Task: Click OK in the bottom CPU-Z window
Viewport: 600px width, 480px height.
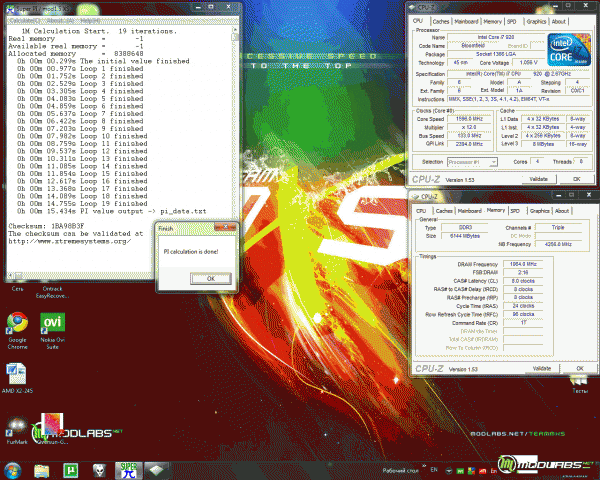Action: pos(580,368)
